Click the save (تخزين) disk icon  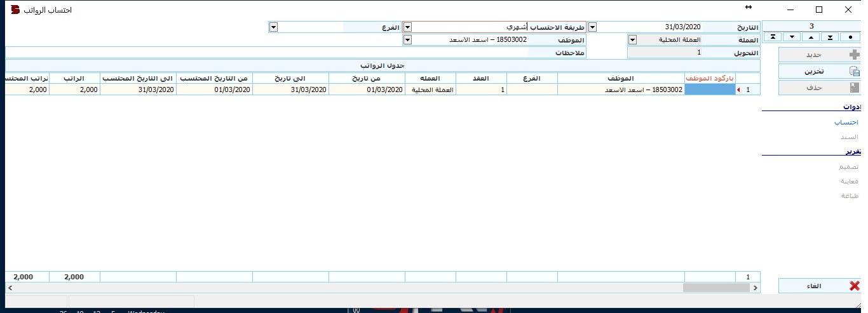tap(854, 72)
